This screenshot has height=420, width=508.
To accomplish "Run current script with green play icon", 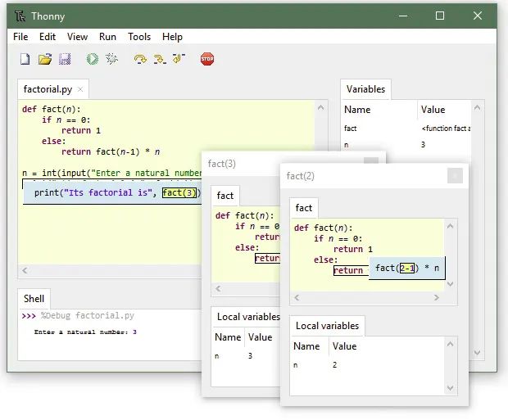I will 93,59.
